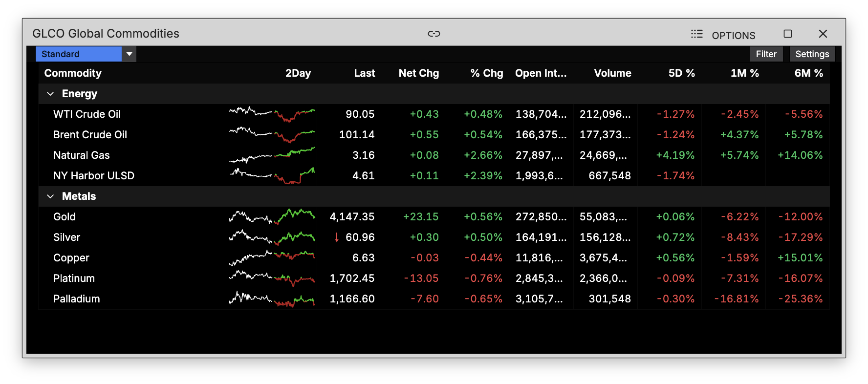This screenshot has width=868, height=384.
Task: Select the Copper row name
Action: click(71, 258)
